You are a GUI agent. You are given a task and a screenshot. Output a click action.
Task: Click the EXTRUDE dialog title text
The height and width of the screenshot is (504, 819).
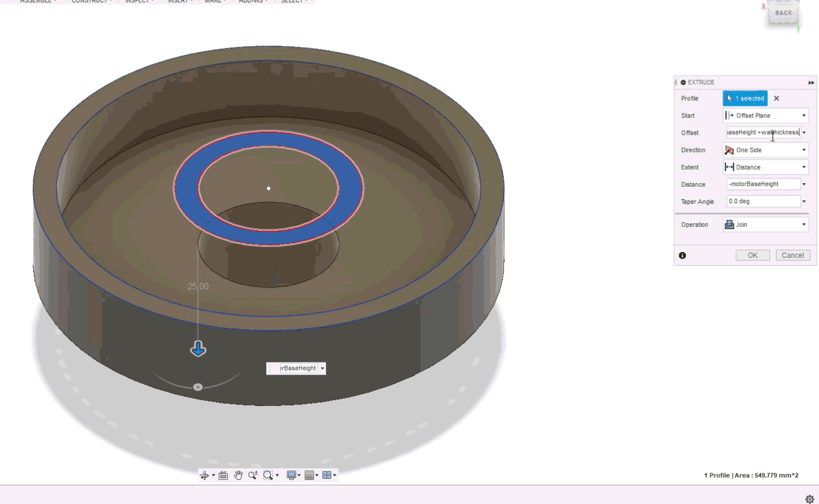(701, 82)
